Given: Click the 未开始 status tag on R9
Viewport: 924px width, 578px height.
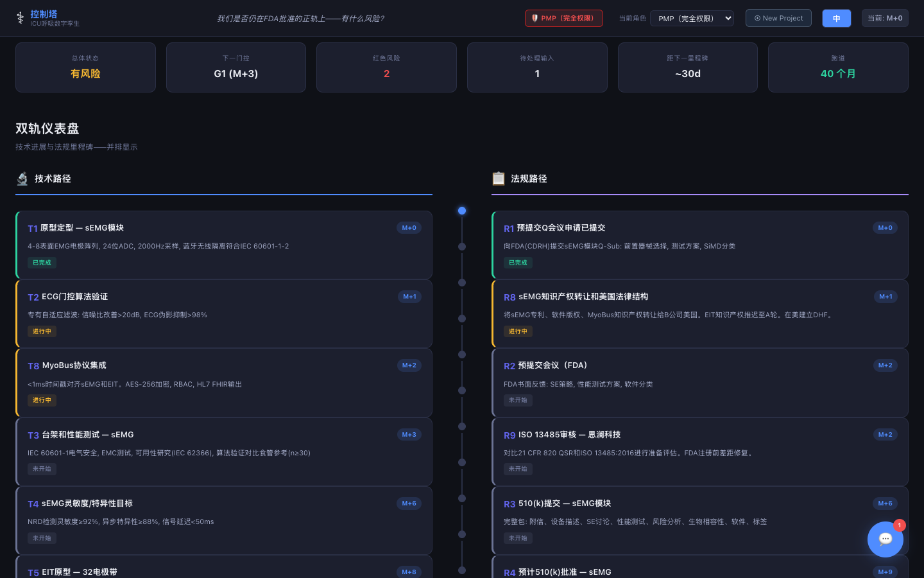Looking at the screenshot, I should point(518,469).
